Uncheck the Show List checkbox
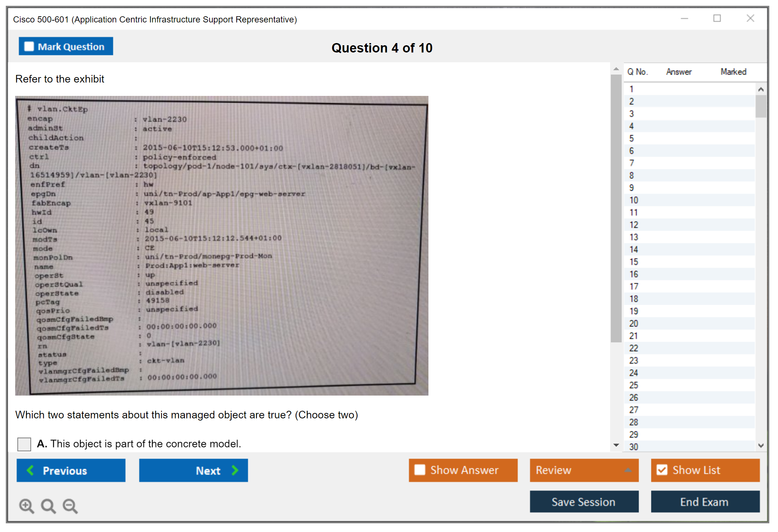 [662, 470]
